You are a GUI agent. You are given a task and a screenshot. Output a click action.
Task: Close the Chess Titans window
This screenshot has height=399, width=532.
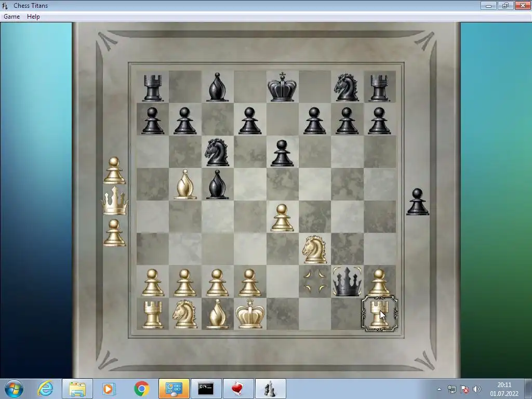point(523,5)
